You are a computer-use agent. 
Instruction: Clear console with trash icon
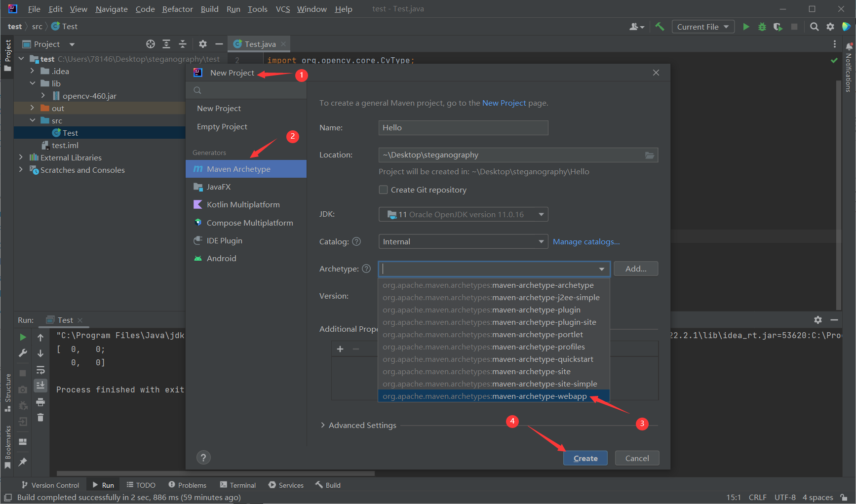pyautogui.click(x=40, y=418)
